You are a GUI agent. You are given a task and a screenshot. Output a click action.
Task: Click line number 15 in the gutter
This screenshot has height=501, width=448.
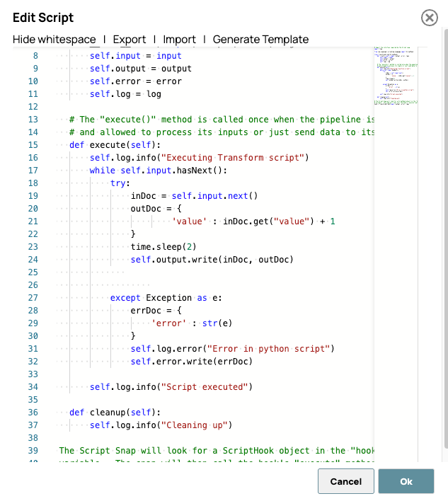click(33, 145)
